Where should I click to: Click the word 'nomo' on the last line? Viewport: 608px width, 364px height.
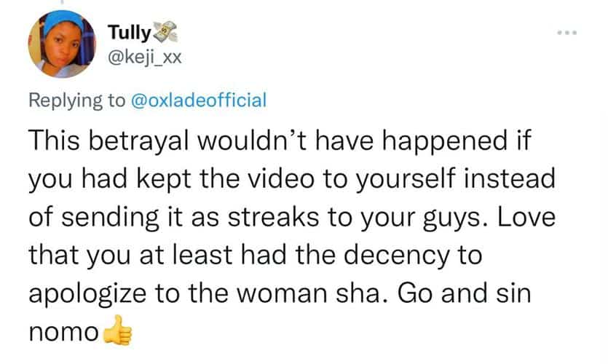pyautogui.click(x=63, y=333)
